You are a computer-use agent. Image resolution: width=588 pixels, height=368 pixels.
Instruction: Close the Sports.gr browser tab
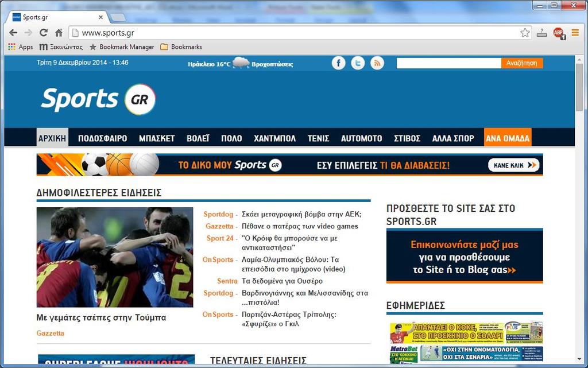coord(100,17)
